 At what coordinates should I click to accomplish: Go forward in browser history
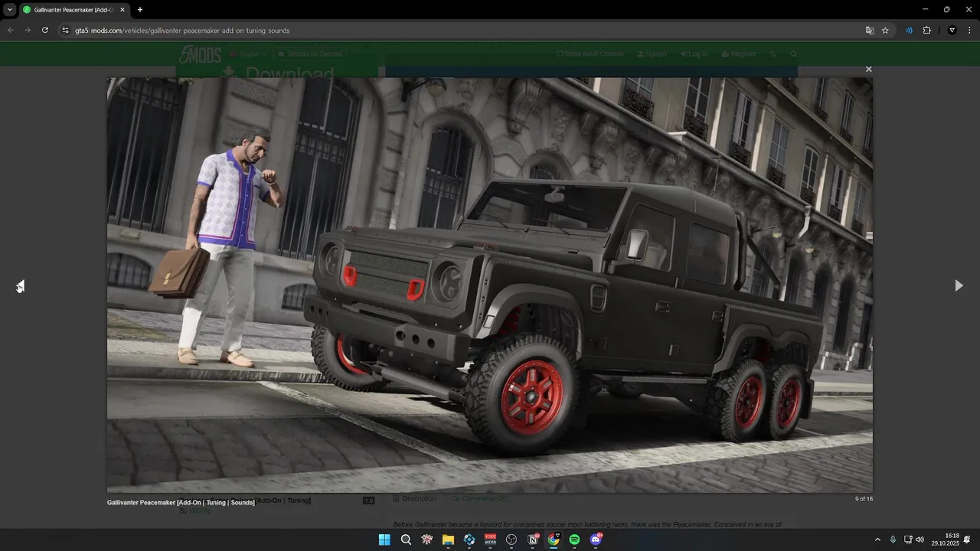click(x=28, y=31)
